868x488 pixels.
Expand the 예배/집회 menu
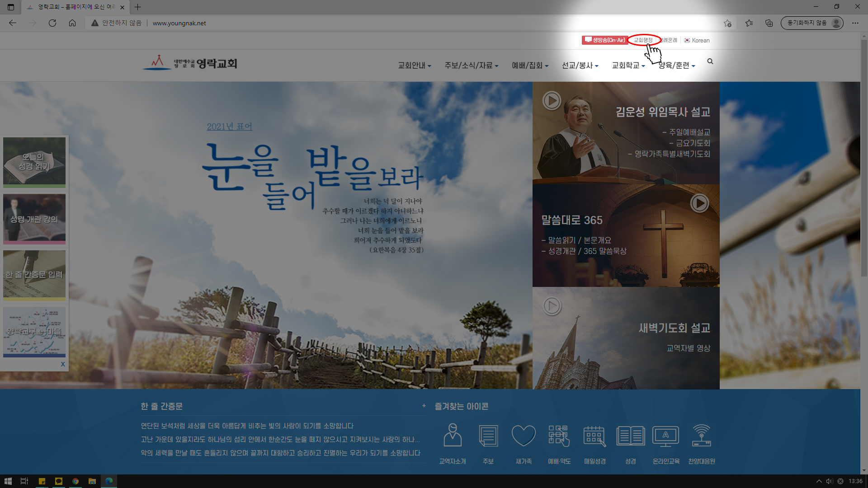point(529,65)
